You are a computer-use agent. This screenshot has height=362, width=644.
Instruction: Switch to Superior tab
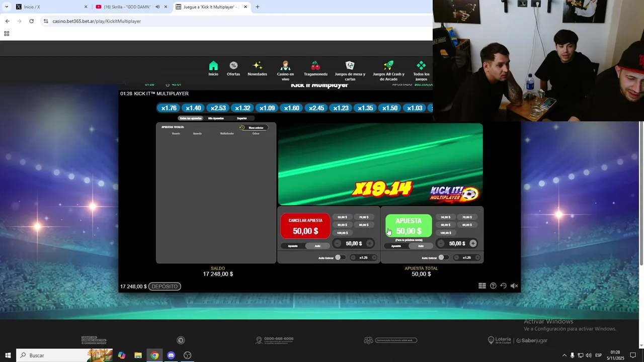click(242, 118)
